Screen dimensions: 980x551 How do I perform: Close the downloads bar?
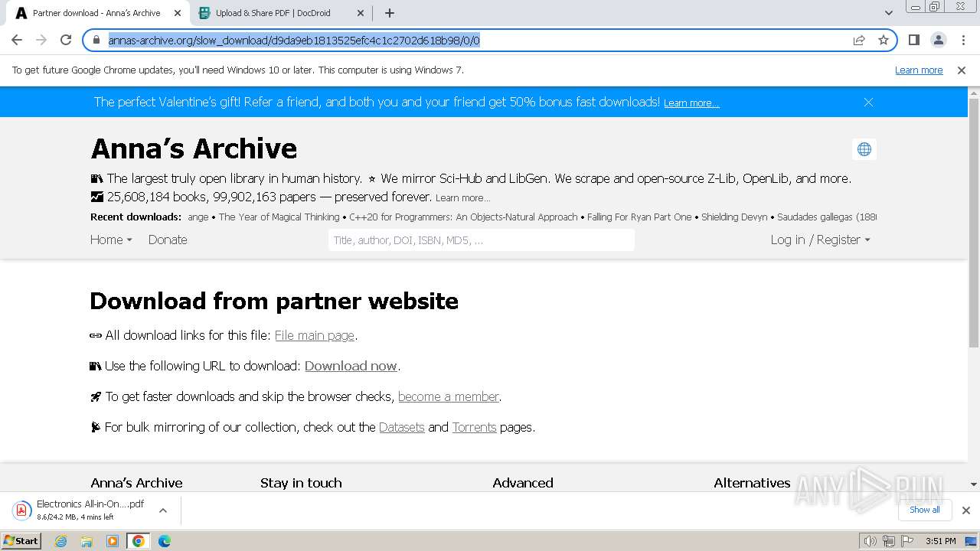pyautogui.click(x=965, y=510)
